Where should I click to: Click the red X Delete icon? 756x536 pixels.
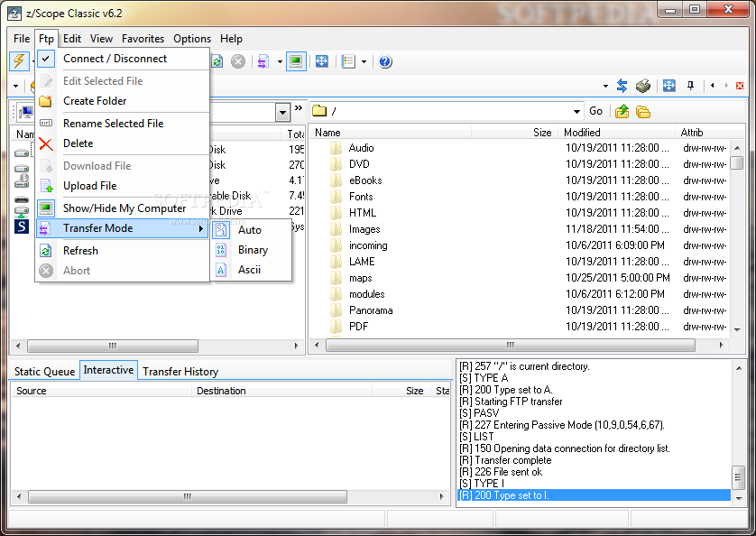(46, 143)
